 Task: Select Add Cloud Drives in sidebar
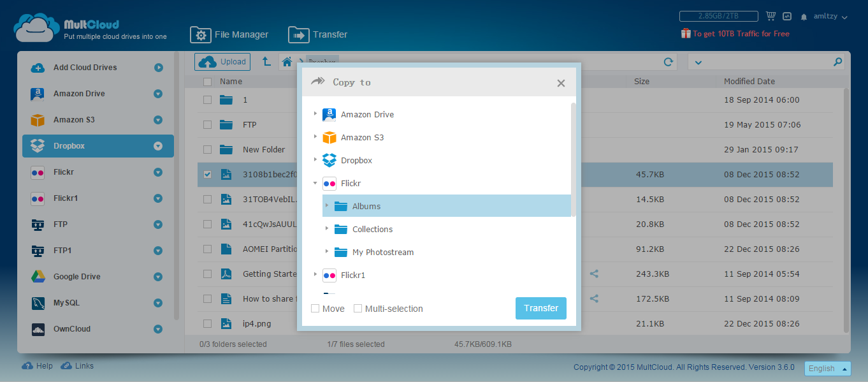tap(98, 68)
